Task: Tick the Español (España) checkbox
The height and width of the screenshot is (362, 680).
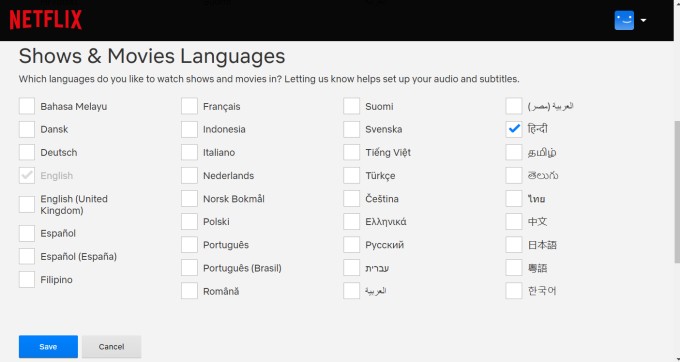Action: pyautogui.click(x=27, y=256)
